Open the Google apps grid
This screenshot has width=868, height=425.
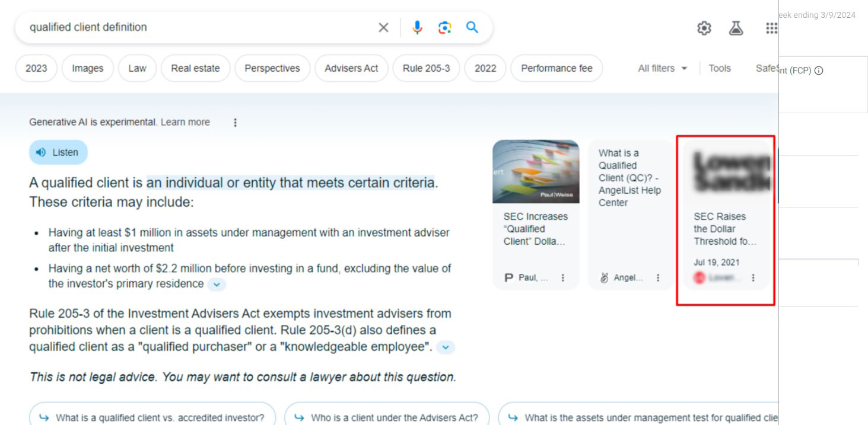771,28
